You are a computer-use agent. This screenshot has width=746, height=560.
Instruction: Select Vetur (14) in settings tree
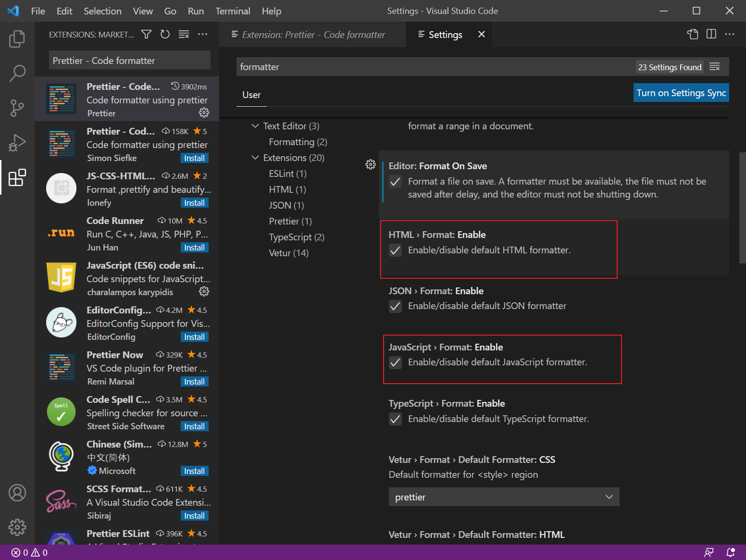tap(289, 253)
